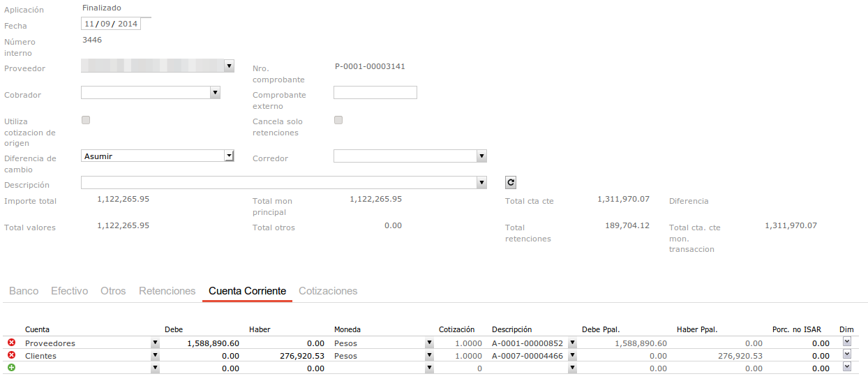Open the Banco tab
Viewport: 868px width, 381px height.
click(x=24, y=291)
